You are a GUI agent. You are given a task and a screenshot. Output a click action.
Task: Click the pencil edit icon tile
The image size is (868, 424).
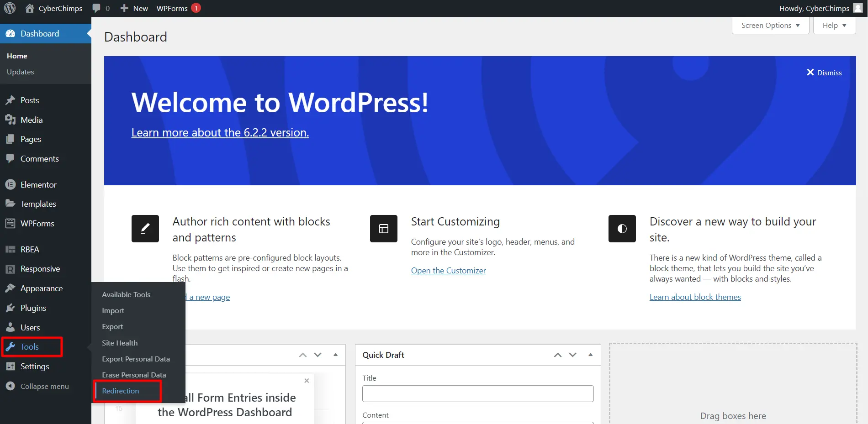(145, 229)
